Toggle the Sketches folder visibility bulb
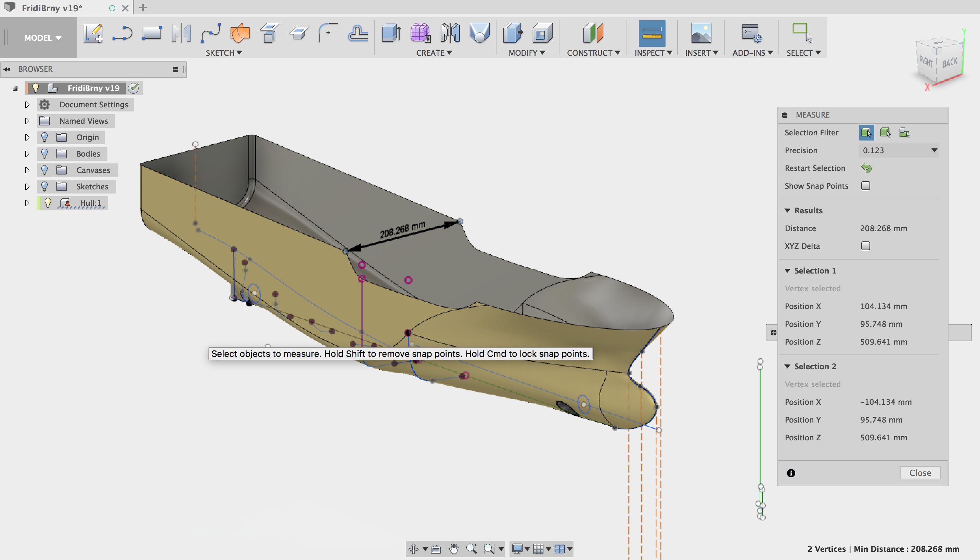980x560 pixels. (44, 187)
